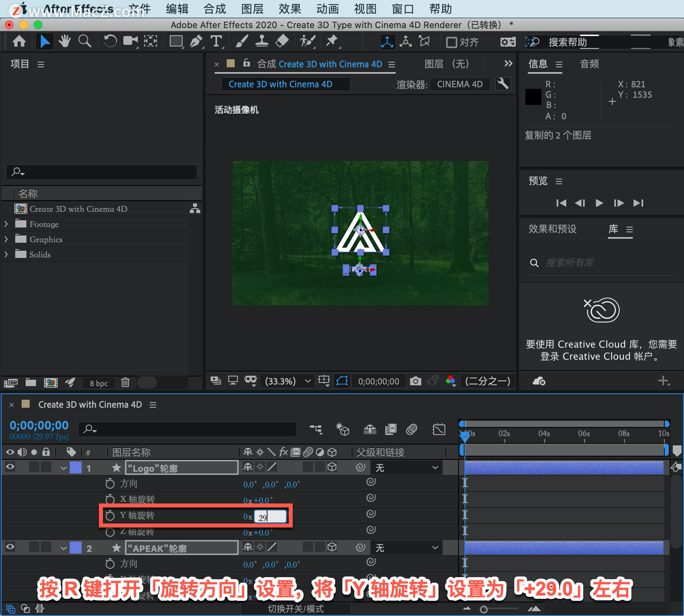This screenshot has height=616, width=684.
Task: Select the Clone Stamp tool
Action: [262, 41]
